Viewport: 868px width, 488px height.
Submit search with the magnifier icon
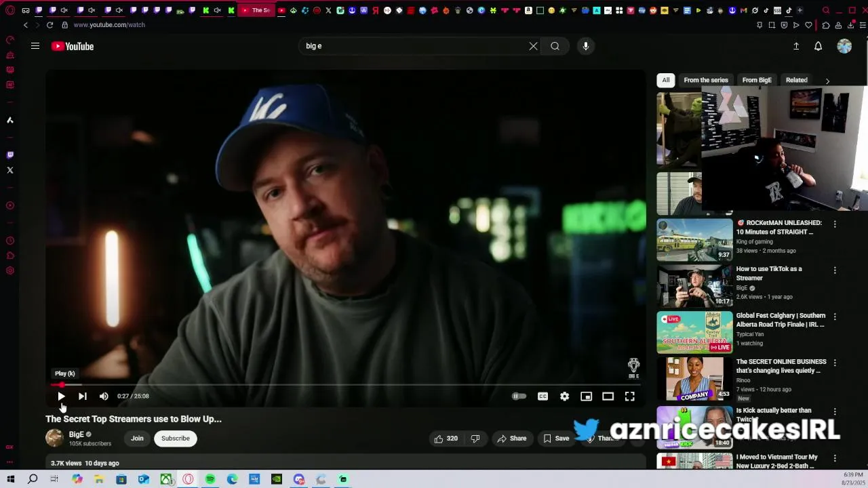(x=555, y=46)
